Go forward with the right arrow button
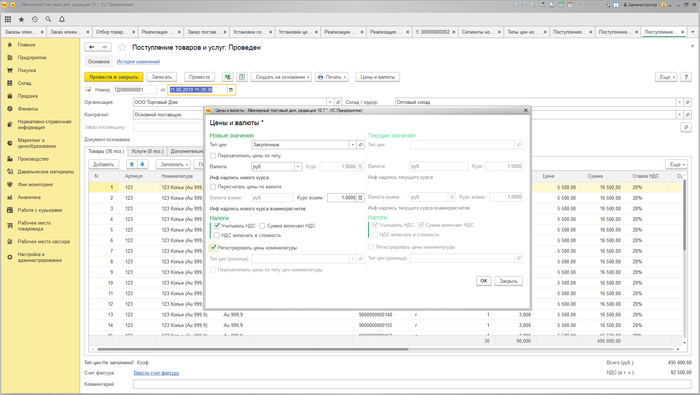This screenshot has width=700, height=395. tap(104, 47)
